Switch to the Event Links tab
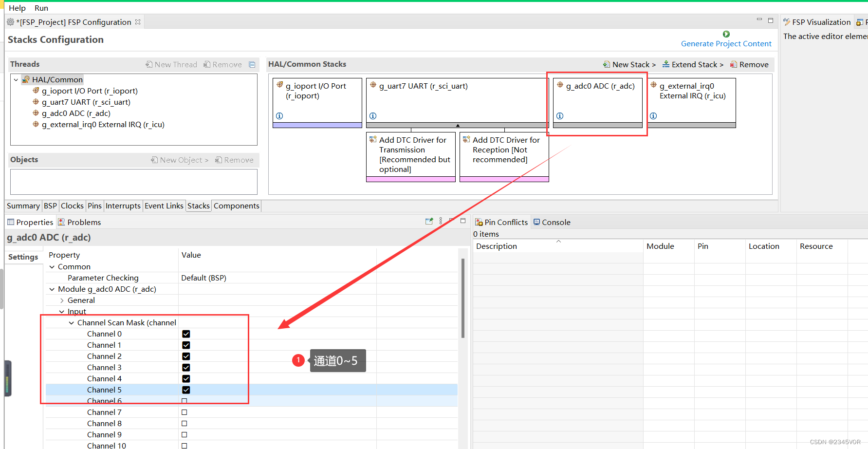The height and width of the screenshot is (449, 868). pyautogui.click(x=164, y=206)
